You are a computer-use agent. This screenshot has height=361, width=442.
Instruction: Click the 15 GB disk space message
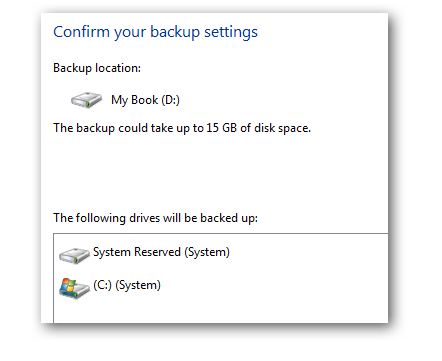click(x=182, y=128)
